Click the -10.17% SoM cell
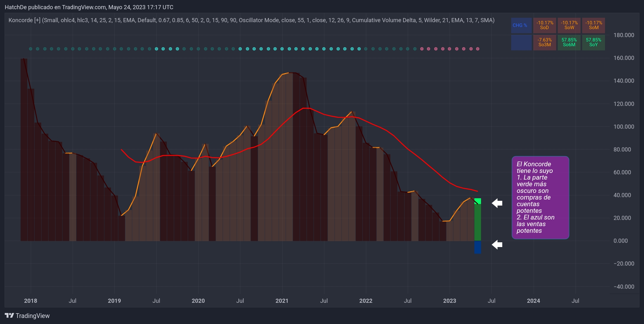Screen dimensions: 644x324 [594, 25]
